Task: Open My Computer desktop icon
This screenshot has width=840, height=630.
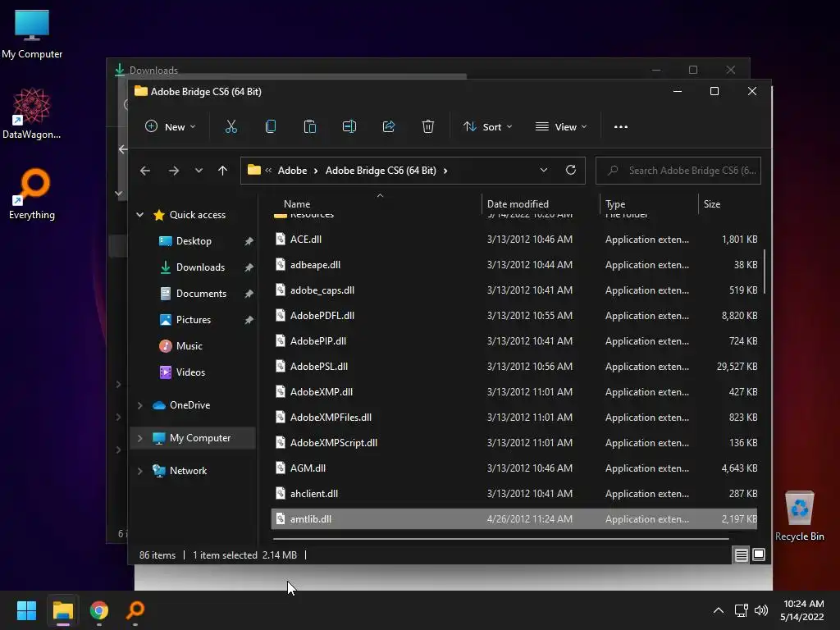Action: coord(32,34)
